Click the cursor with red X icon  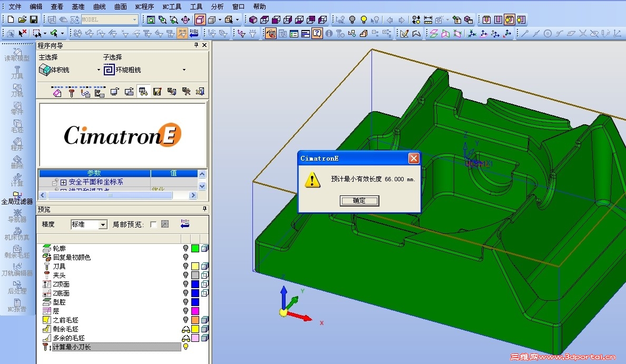[22, 33]
